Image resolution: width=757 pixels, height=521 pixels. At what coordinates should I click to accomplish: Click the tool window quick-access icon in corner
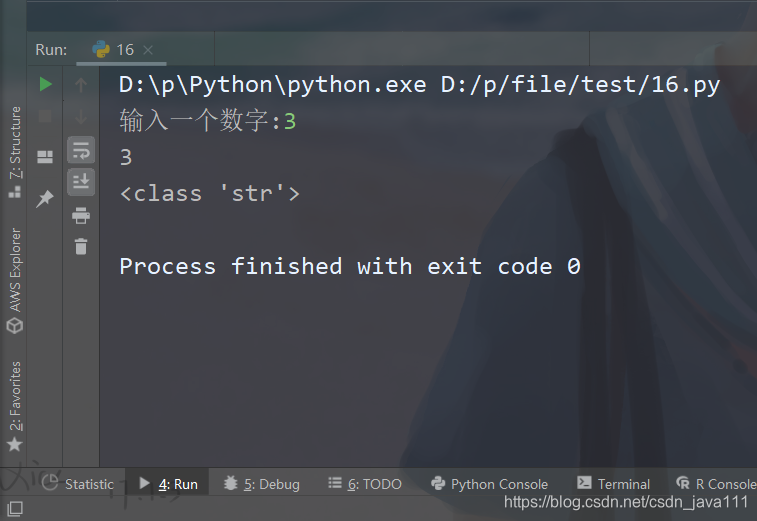click(x=15, y=508)
